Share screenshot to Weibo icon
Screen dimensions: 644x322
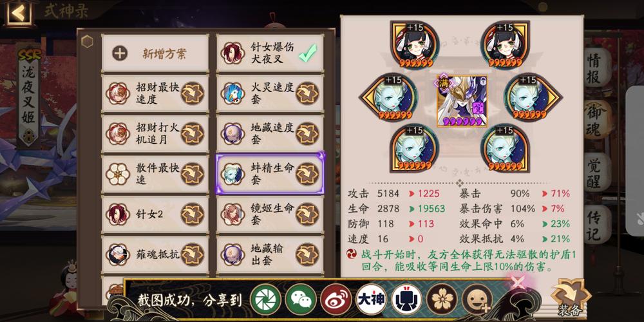point(336,299)
